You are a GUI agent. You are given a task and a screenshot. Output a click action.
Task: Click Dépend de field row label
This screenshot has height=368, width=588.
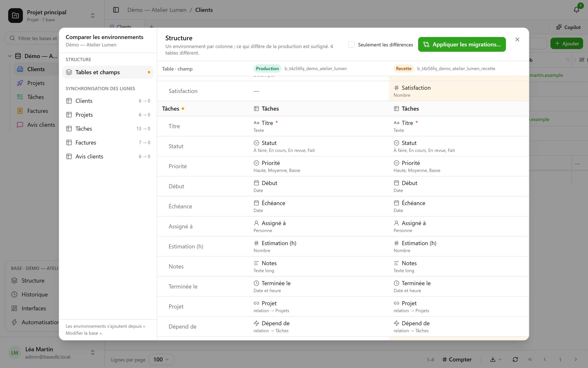[x=183, y=326]
